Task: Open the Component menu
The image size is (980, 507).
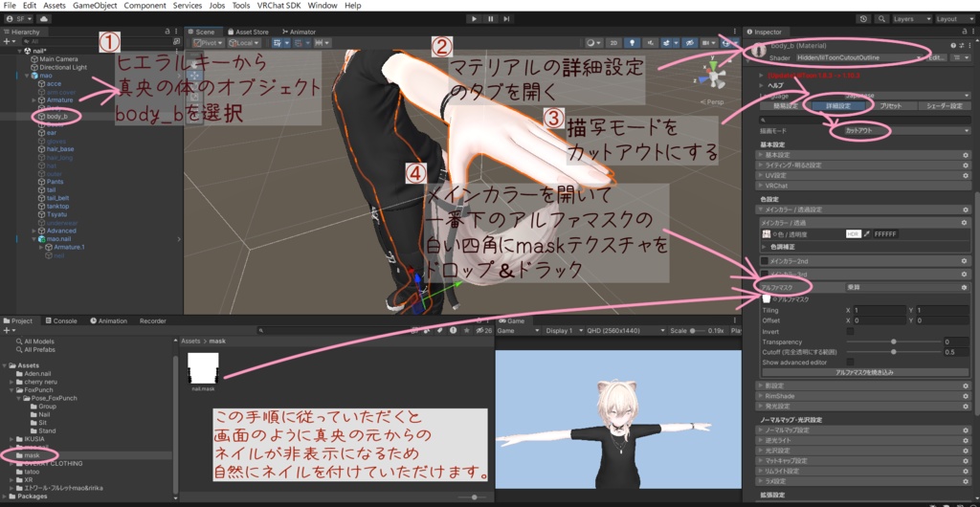Action: 145,5
